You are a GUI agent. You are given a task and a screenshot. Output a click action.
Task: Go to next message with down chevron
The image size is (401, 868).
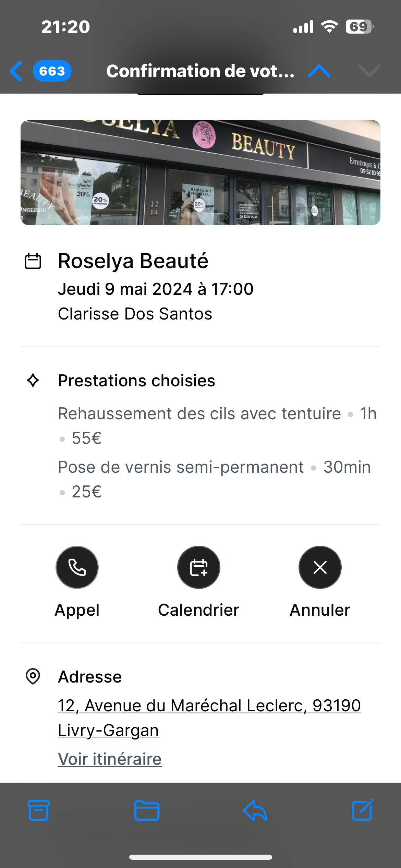coord(369,71)
